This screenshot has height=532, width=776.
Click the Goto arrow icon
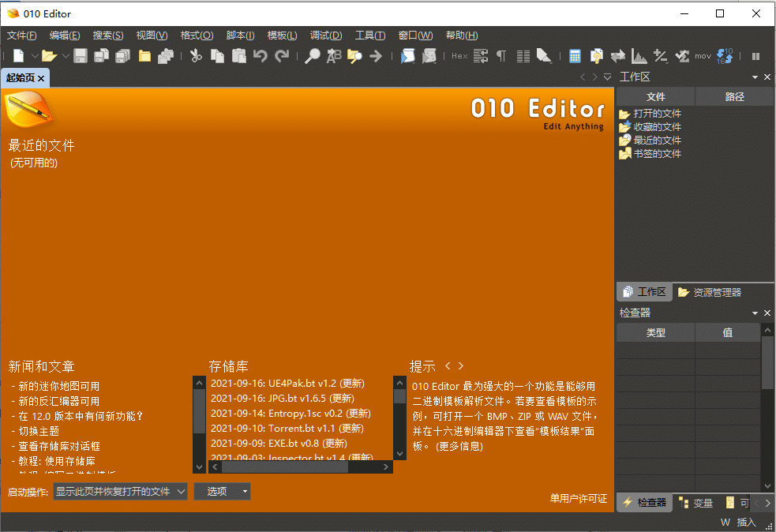(x=376, y=56)
